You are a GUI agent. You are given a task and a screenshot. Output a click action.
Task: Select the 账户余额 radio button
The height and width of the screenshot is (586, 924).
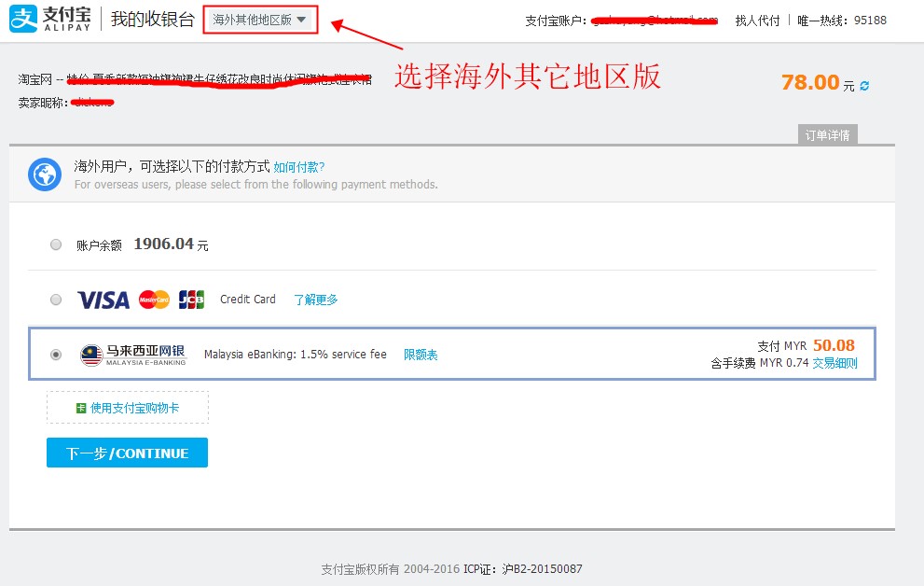[x=56, y=244]
